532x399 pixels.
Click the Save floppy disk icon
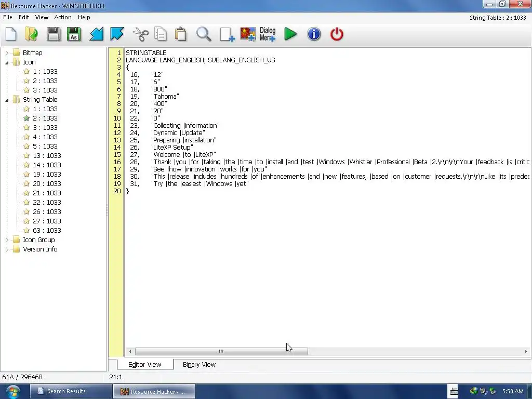tap(54, 34)
